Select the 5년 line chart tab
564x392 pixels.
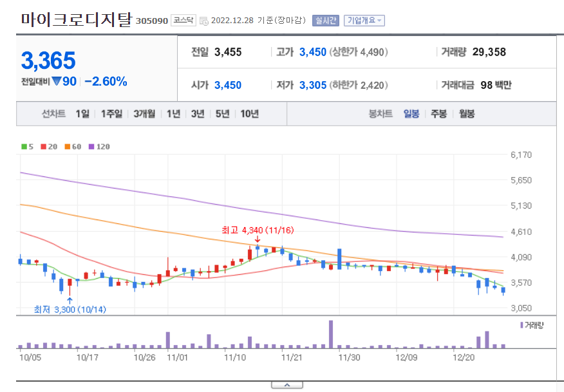click(222, 114)
